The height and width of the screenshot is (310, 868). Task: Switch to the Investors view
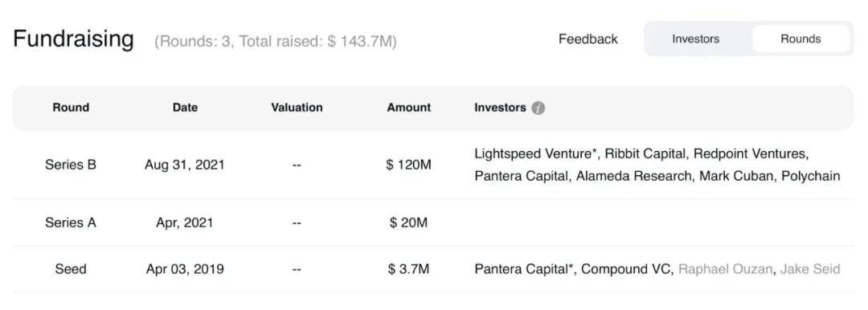(x=696, y=39)
